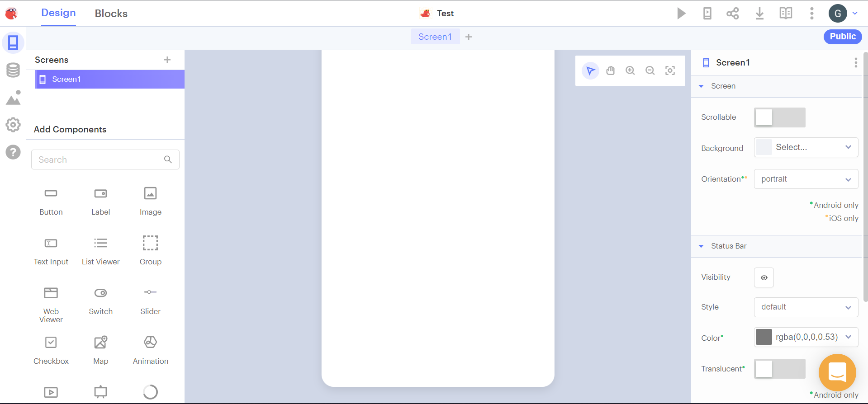Fit the screen to view
868x404 pixels.
[x=670, y=70]
